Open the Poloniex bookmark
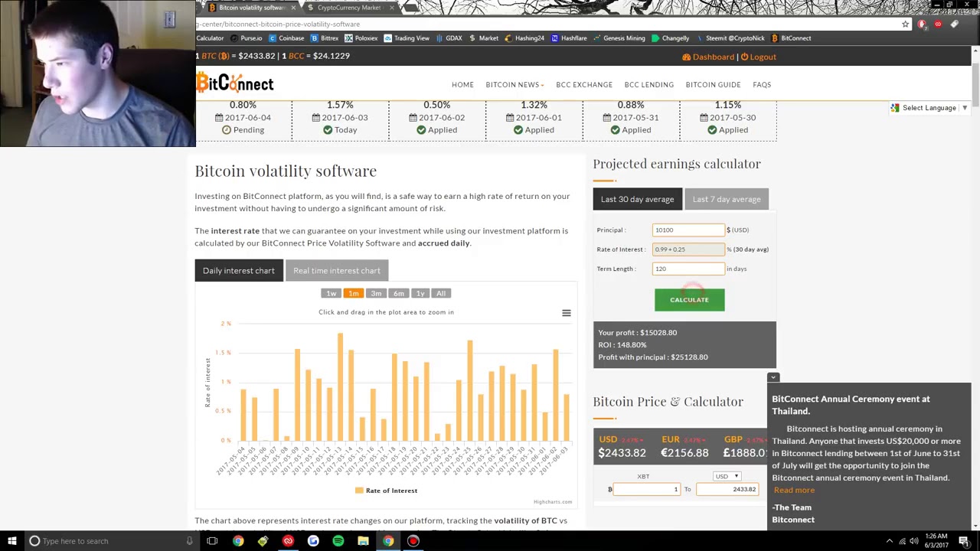Image resolution: width=980 pixels, height=551 pixels. pyautogui.click(x=361, y=38)
